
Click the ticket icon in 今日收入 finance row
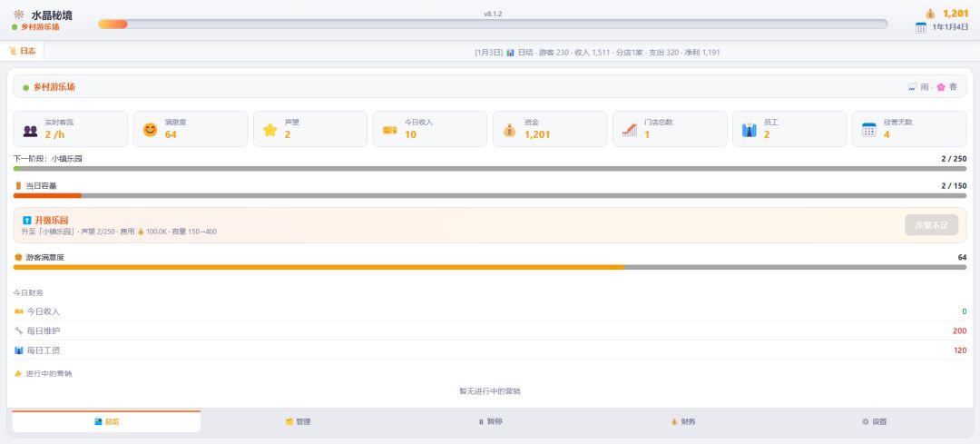tap(19, 311)
